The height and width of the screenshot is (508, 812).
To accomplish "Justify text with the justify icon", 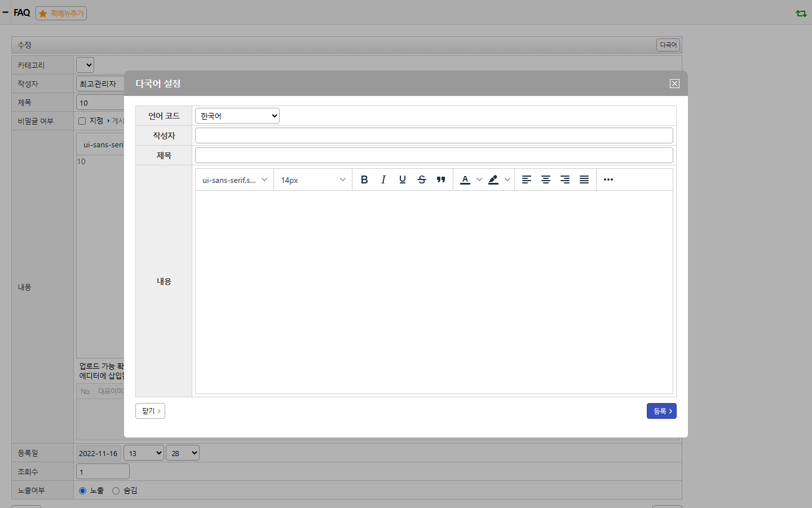I will point(584,179).
